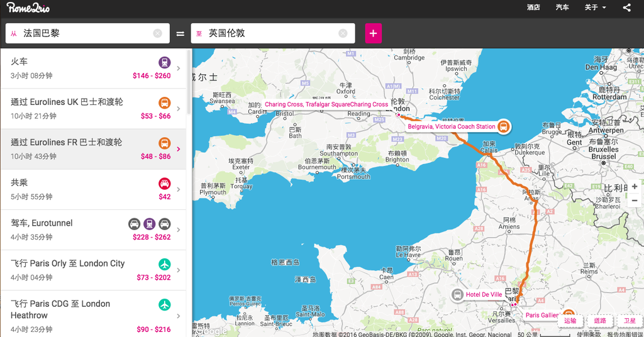Click the share icon in top bar
The width and height of the screenshot is (644, 337).
[x=626, y=8]
